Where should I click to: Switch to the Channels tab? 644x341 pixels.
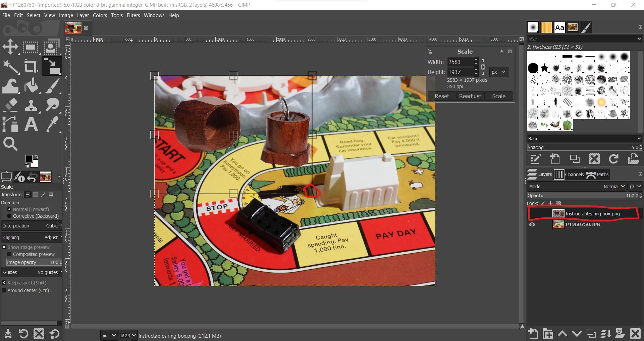pos(569,175)
